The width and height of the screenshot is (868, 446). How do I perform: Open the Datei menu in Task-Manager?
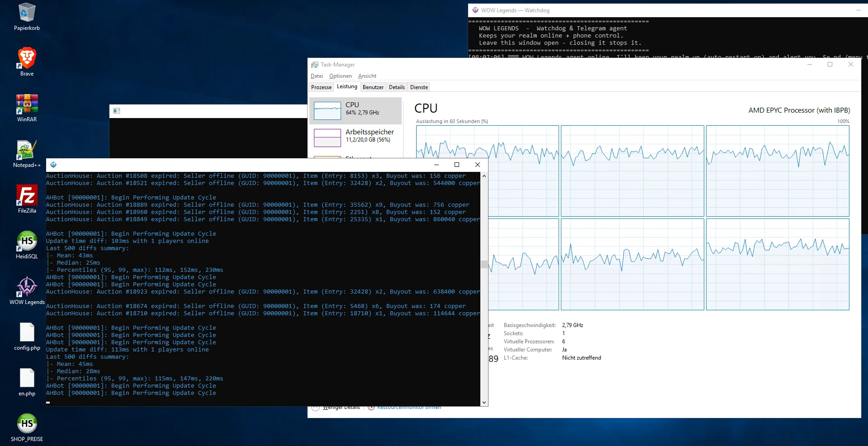tap(317, 76)
